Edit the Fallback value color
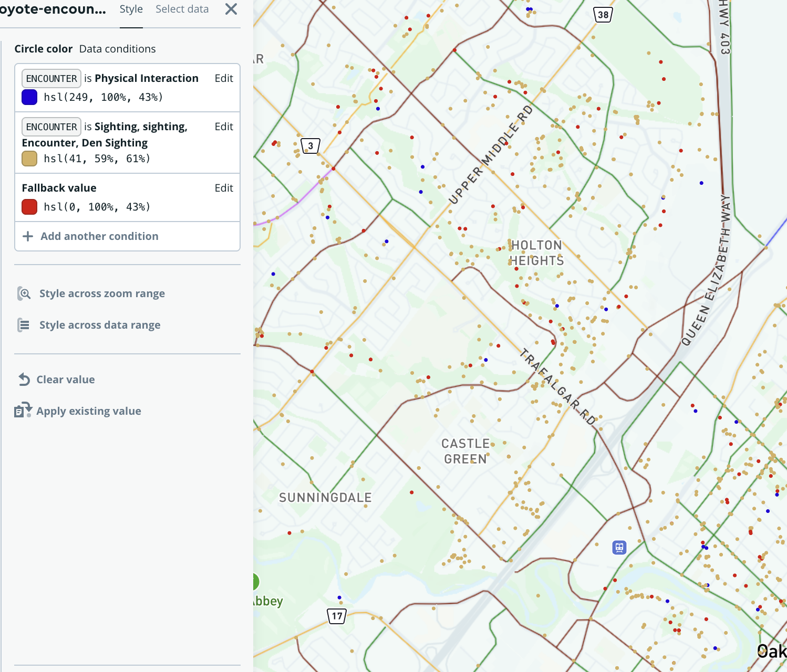Screen dimensions: 787x672 pyautogui.click(x=223, y=188)
